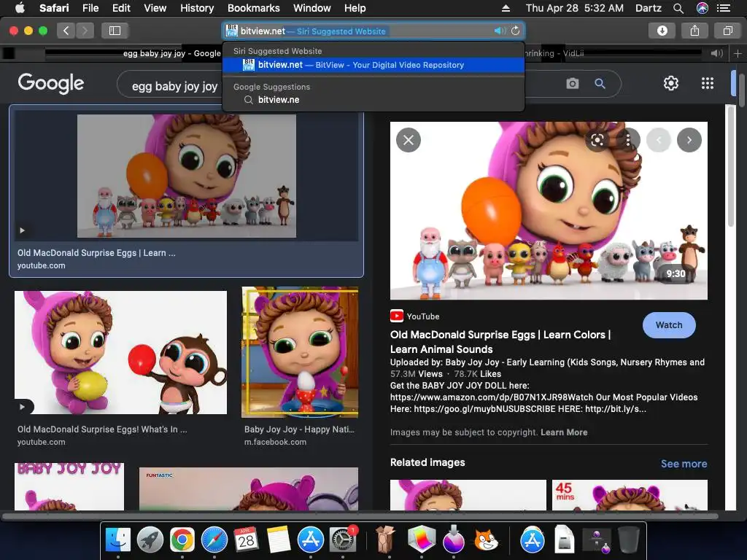Mute the VidLii tab audio icon
Viewport: 747px width, 560px height.
(x=716, y=53)
